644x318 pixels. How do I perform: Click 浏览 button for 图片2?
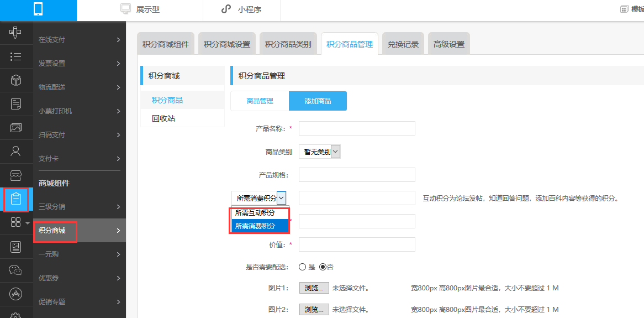point(314,309)
